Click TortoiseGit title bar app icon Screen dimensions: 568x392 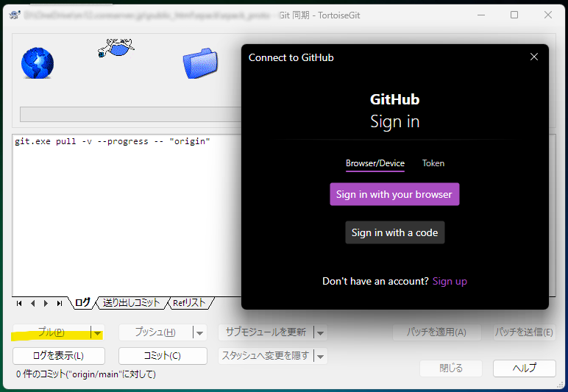coord(13,15)
